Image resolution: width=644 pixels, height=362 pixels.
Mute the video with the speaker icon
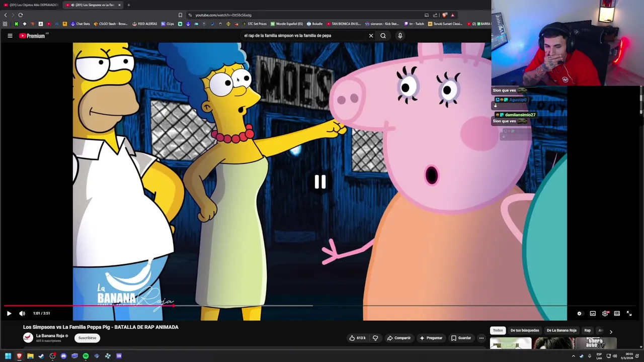pyautogui.click(x=22, y=313)
